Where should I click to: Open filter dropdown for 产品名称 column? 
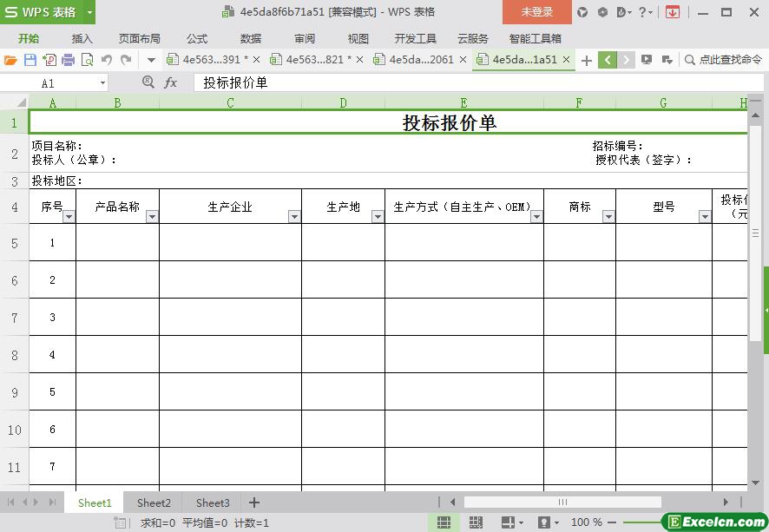pos(152,217)
